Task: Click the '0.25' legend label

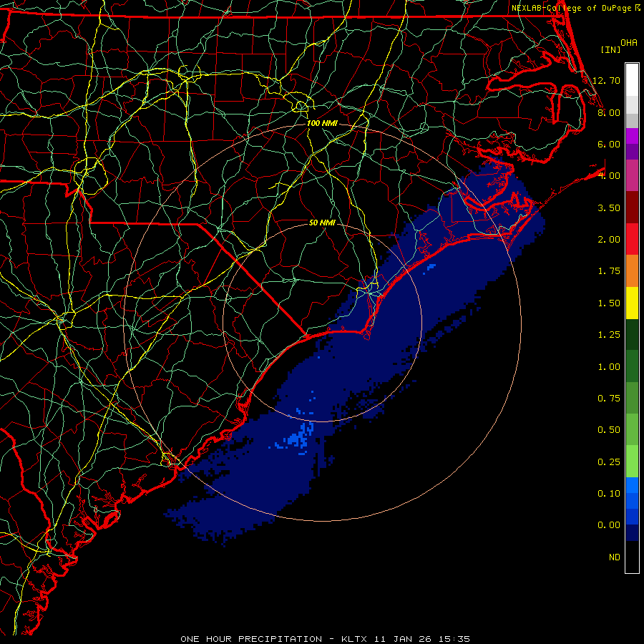Action: 609,462
